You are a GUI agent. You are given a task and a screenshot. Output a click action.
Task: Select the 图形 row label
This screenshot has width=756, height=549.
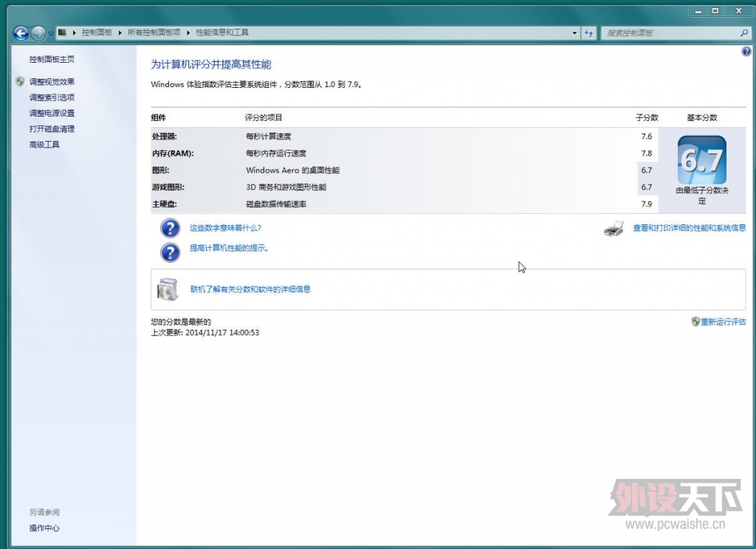tap(160, 170)
